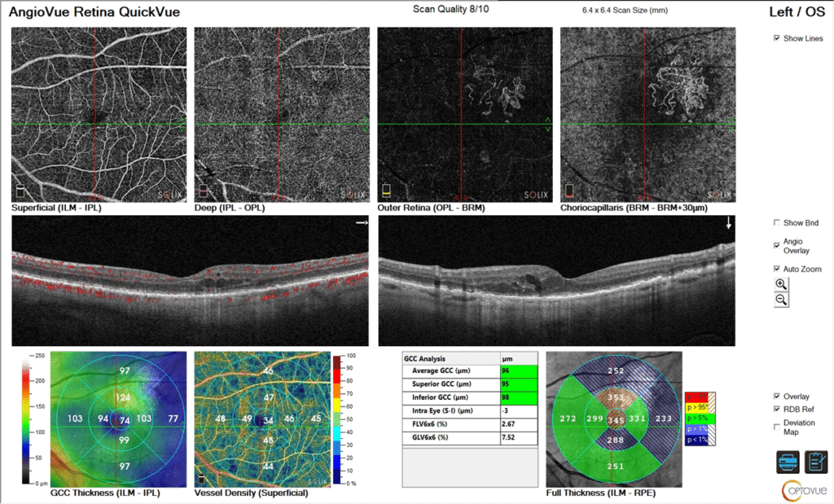The height and width of the screenshot is (504, 834).
Task: Click the small layer icon on Deep image
Action: click(x=204, y=191)
